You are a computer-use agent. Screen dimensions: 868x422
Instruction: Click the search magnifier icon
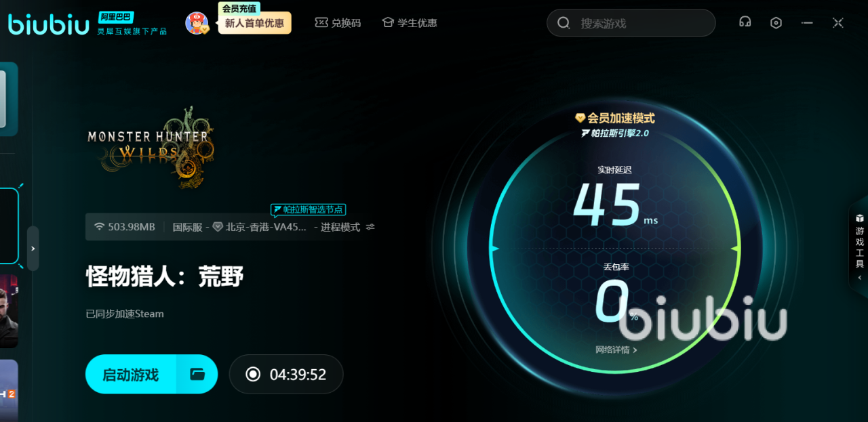(x=564, y=23)
